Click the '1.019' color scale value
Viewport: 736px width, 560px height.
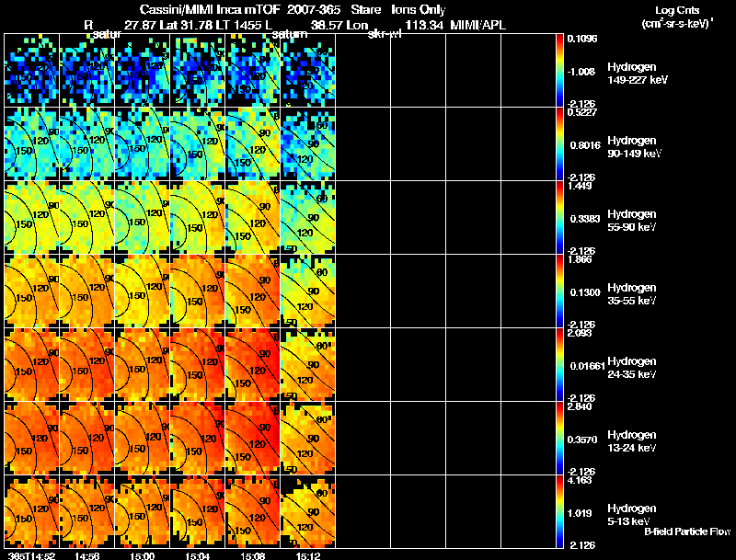(x=580, y=513)
